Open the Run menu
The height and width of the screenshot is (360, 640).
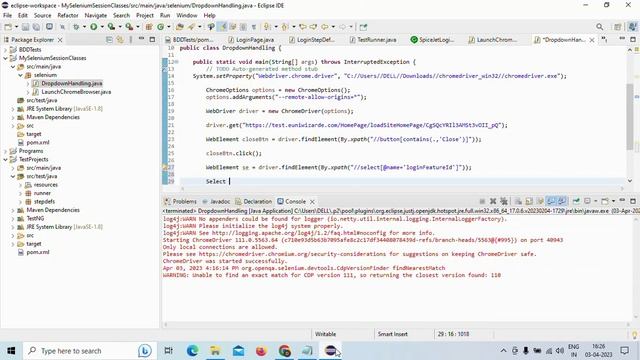[x=165, y=16]
